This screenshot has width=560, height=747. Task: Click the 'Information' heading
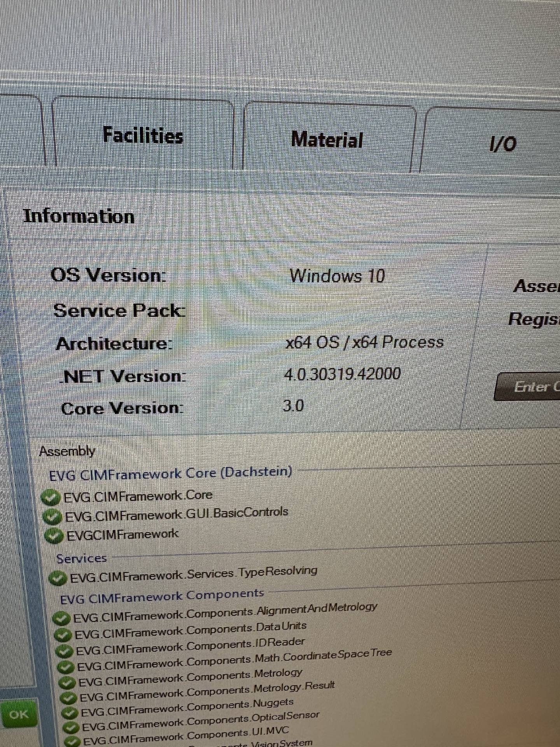click(79, 216)
